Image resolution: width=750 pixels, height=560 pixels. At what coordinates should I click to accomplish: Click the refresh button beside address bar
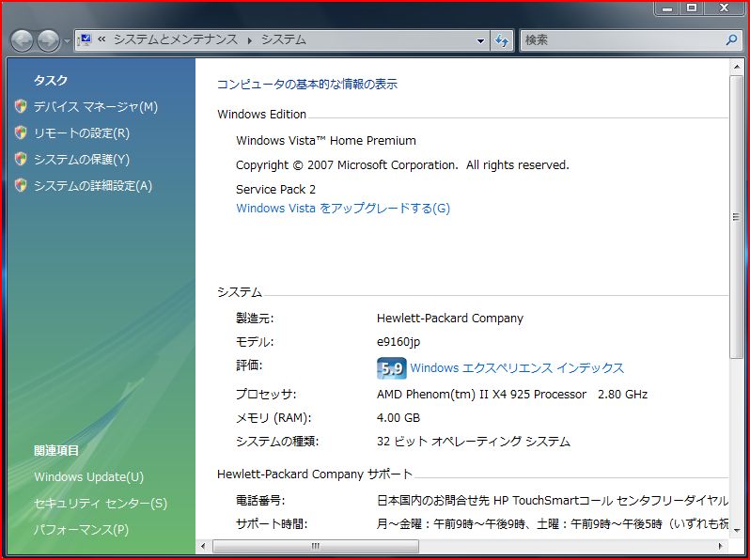click(501, 40)
